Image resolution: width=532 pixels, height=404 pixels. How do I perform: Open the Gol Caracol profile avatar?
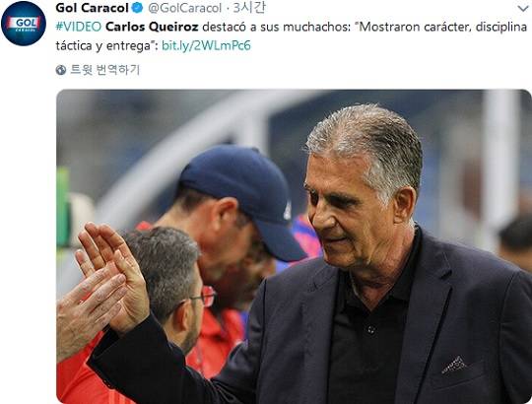[24, 24]
